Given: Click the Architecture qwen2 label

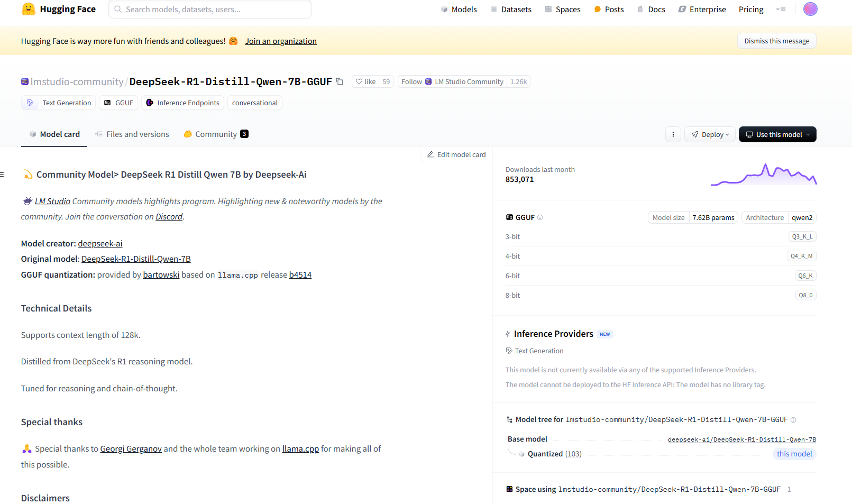Looking at the screenshot, I should point(779,217).
